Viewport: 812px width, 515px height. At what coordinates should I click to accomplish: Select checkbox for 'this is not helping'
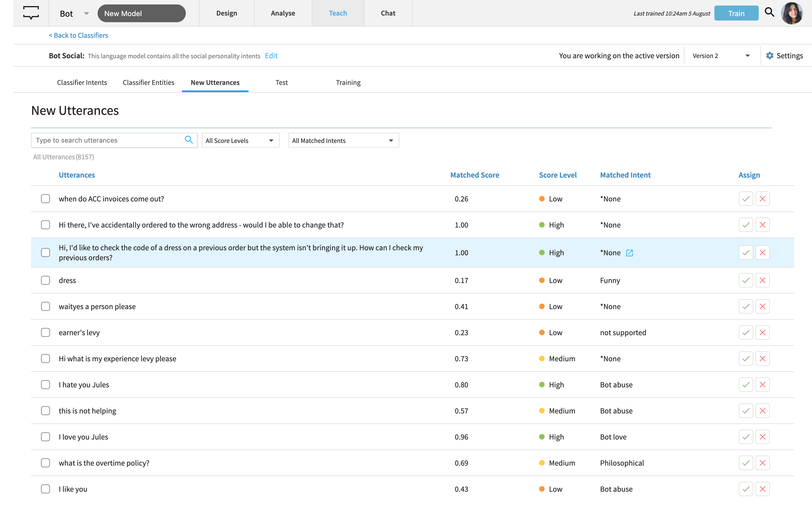(x=45, y=411)
